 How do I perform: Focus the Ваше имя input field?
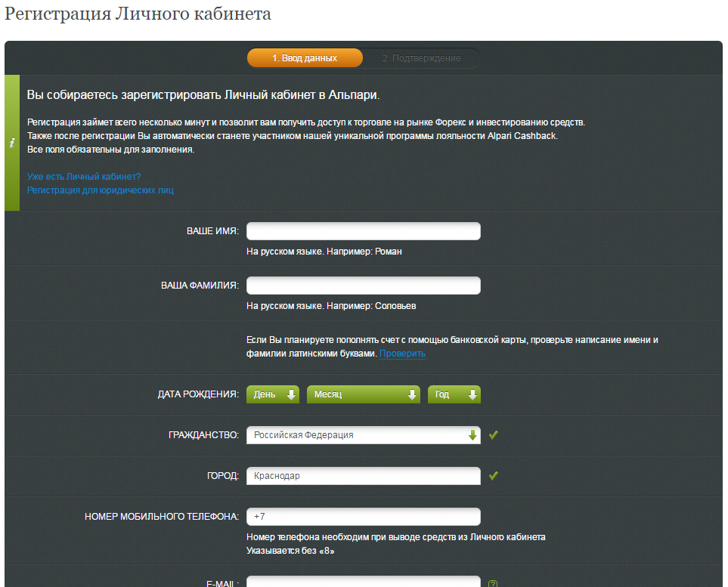(x=363, y=231)
